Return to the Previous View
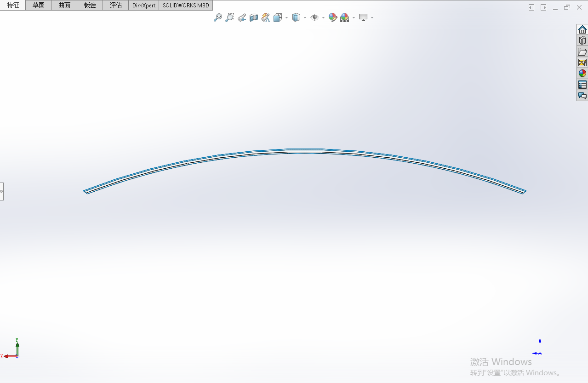The width and height of the screenshot is (588, 383). tap(242, 17)
